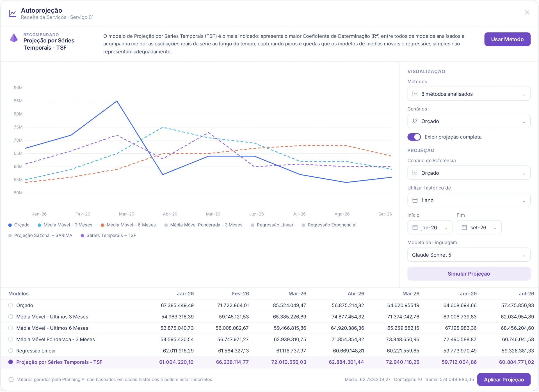Click the Aplicar Projeção button

(x=504, y=380)
